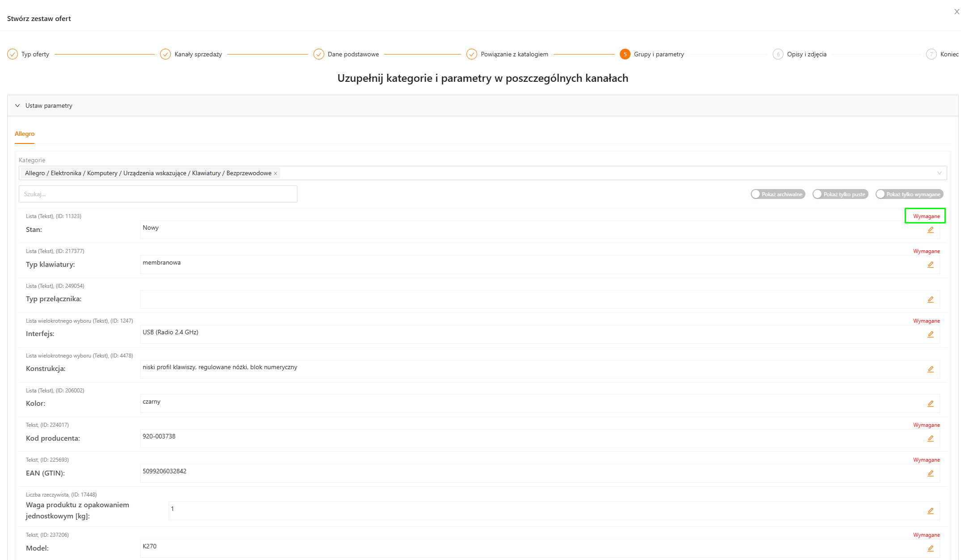Jump to the Opisy i zdjęcia step
Screen dimensions: 961x560
pos(806,54)
